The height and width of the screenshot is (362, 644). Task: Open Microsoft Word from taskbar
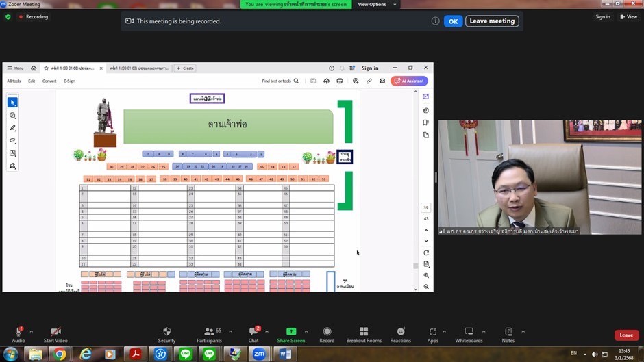[x=285, y=354]
